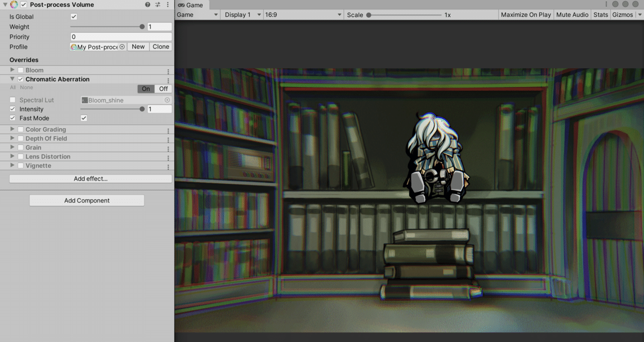Open Depth Of Field override options menu
The height and width of the screenshot is (342, 644).
click(x=168, y=139)
